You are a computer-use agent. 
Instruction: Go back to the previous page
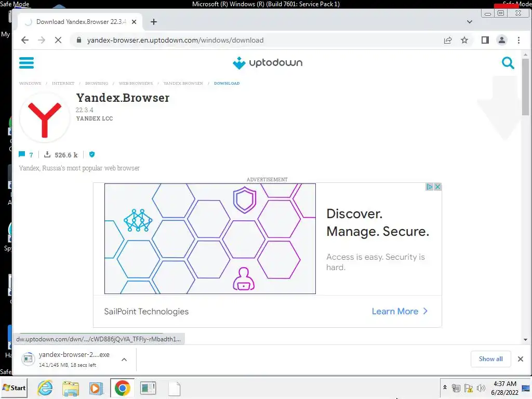(x=25, y=40)
